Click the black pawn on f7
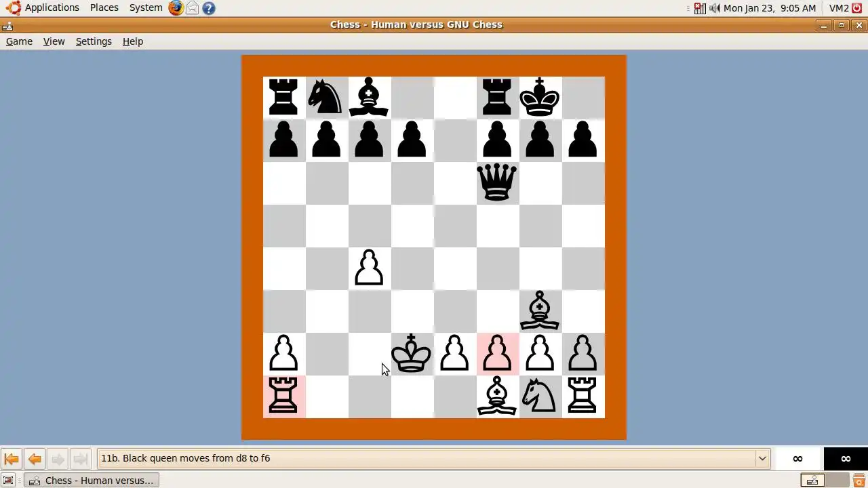 [x=497, y=140]
